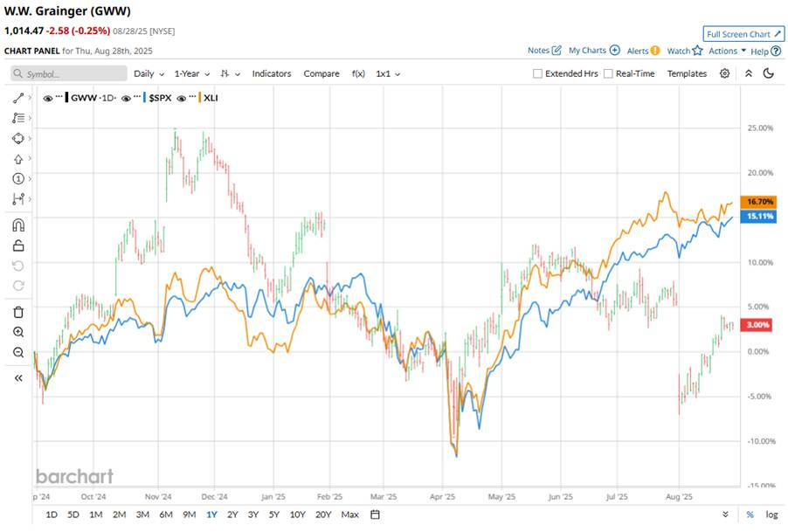Viewport: 788px width, 532px height.
Task: Zoom in on the chart
Action: click(x=18, y=332)
